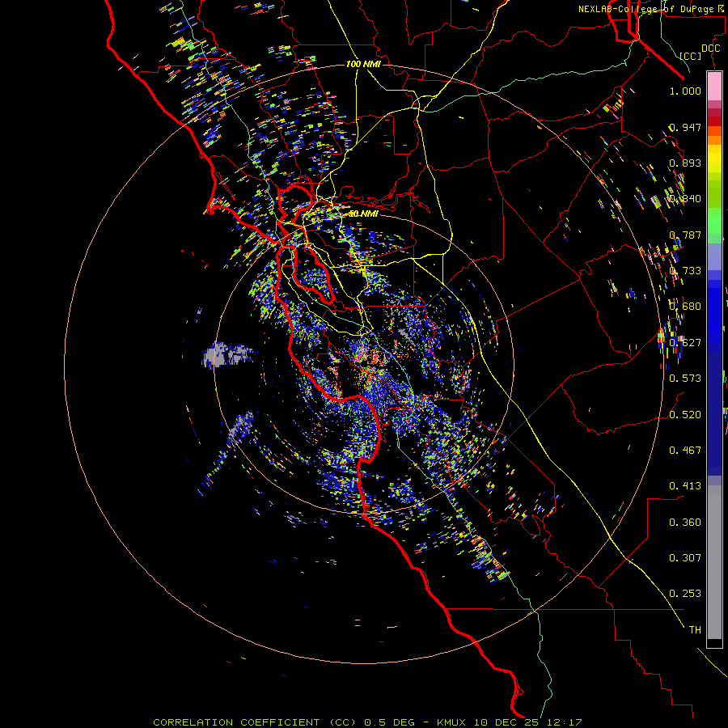Click the 100 NMI range ring label
The height and width of the screenshot is (728, 728).
point(363,64)
